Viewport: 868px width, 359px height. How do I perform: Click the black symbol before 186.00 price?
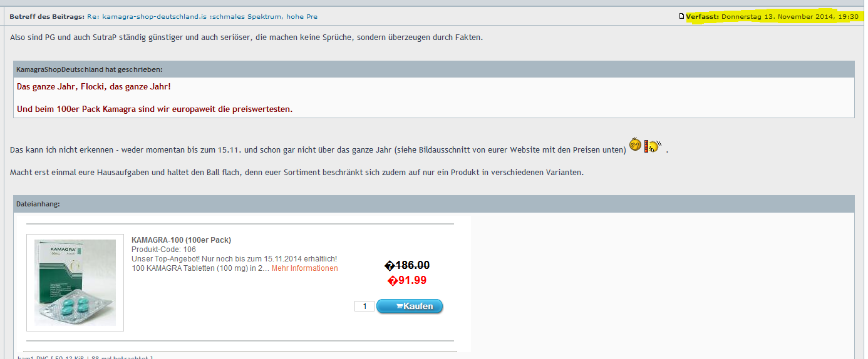click(x=389, y=266)
